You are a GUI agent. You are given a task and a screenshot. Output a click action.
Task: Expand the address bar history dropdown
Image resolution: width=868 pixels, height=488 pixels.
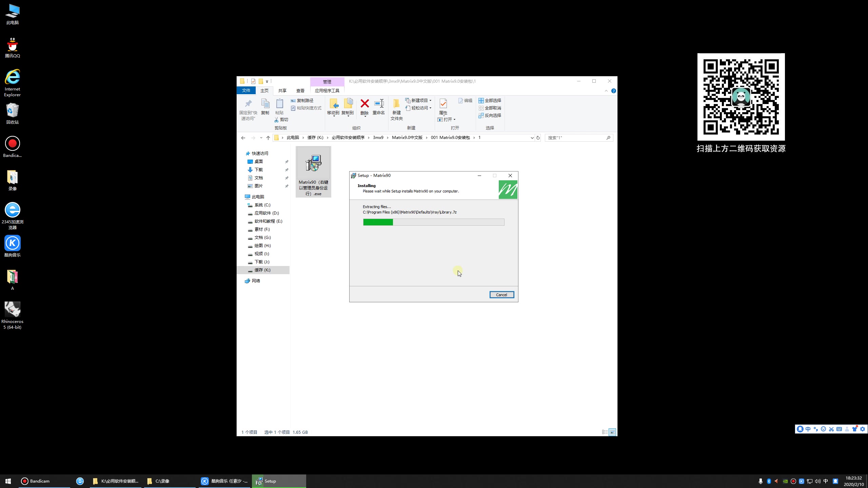pos(532,138)
